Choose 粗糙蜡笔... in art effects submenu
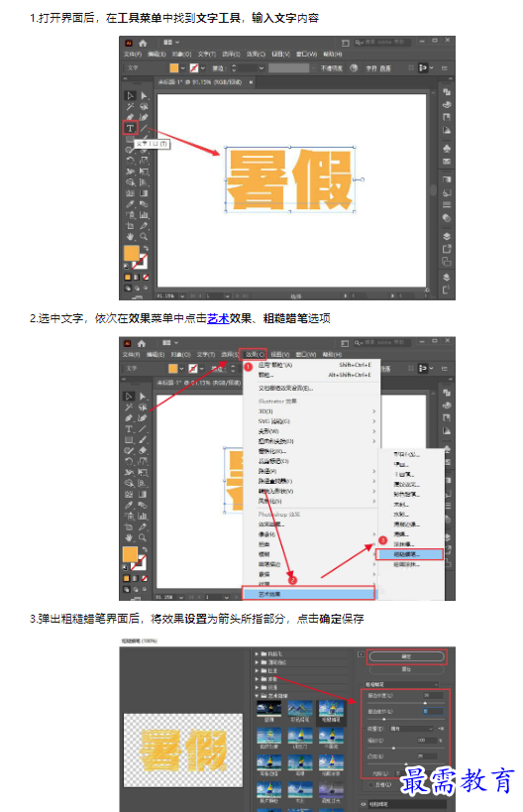Screen dimensions: 523x812 [x=410, y=554]
